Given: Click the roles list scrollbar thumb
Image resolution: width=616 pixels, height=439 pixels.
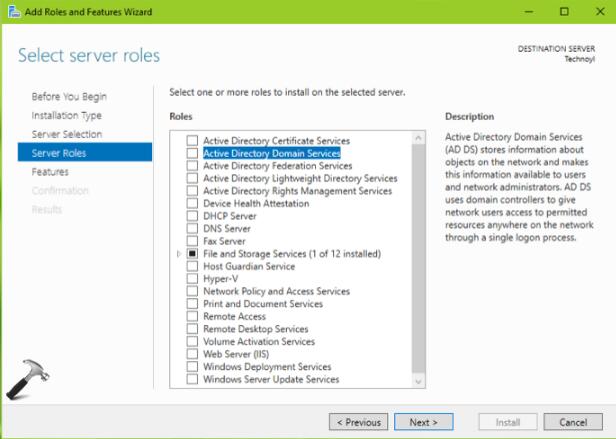Looking at the screenshot, I should [x=418, y=259].
